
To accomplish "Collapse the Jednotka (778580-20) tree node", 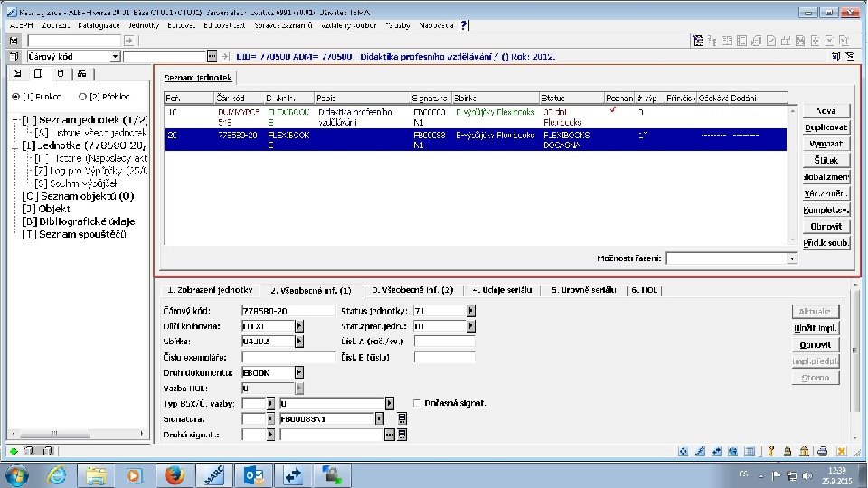I will click(16, 145).
